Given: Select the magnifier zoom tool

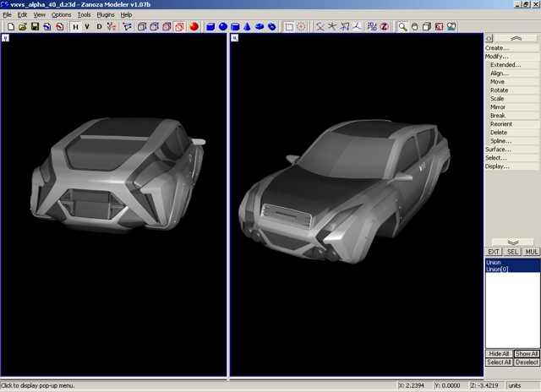Looking at the screenshot, I should pyautogui.click(x=403, y=27).
